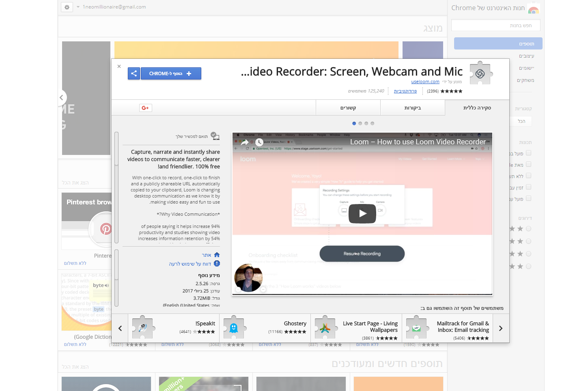Open the אתר website link
Screen dimensions: 588x391
coord(207,255)
